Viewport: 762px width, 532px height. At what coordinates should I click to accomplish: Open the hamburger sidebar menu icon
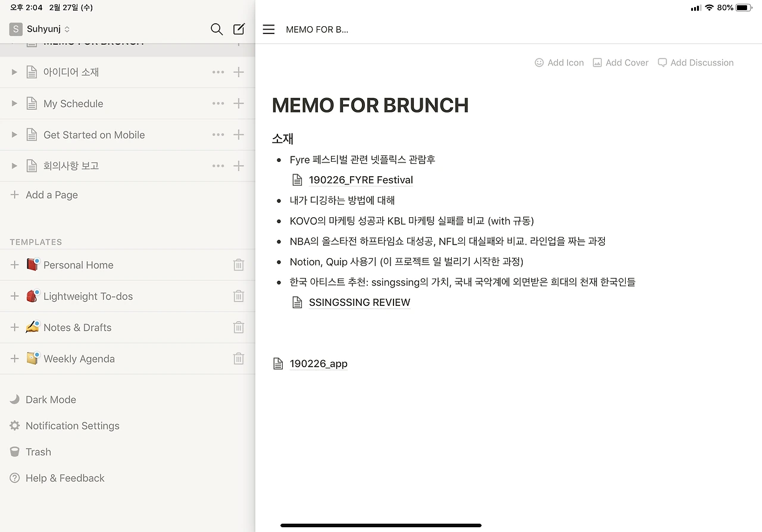pos(268,29)
